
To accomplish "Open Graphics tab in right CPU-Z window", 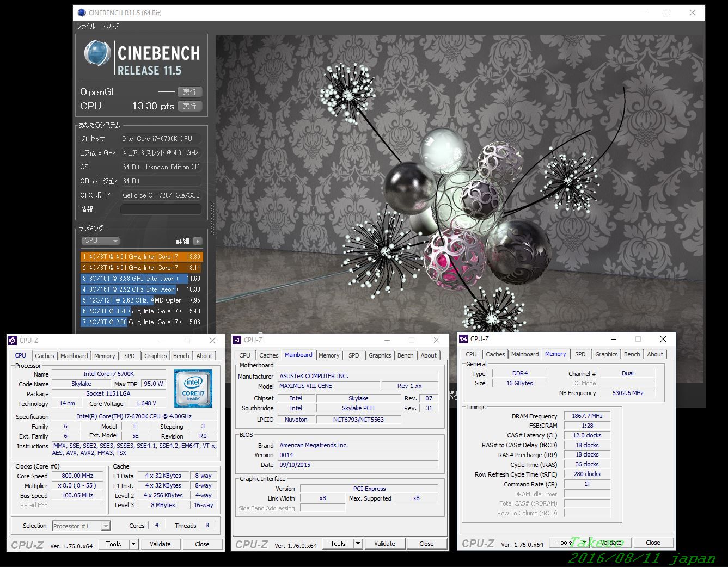I will pos(607,354).
